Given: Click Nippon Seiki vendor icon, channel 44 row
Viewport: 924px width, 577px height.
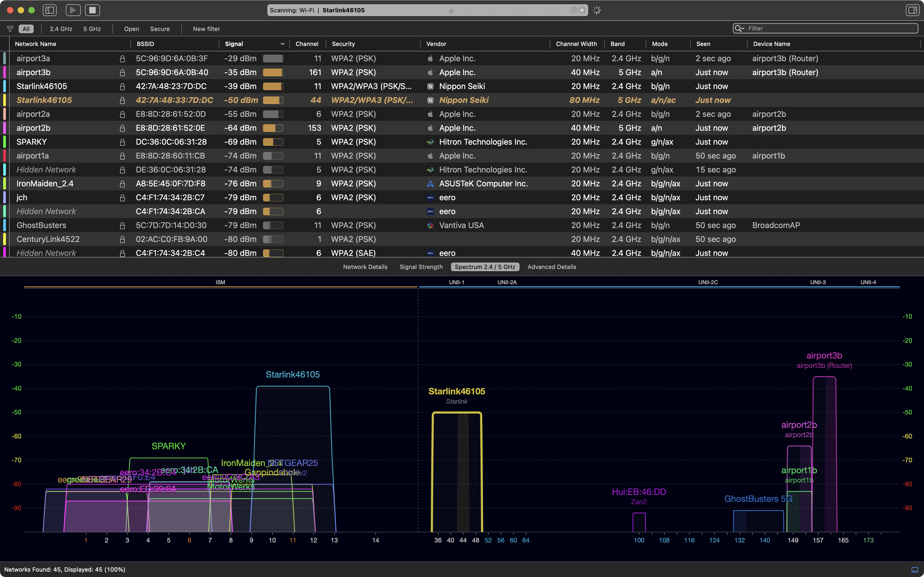Looking at the screenshot, I should tap(430, 100).
